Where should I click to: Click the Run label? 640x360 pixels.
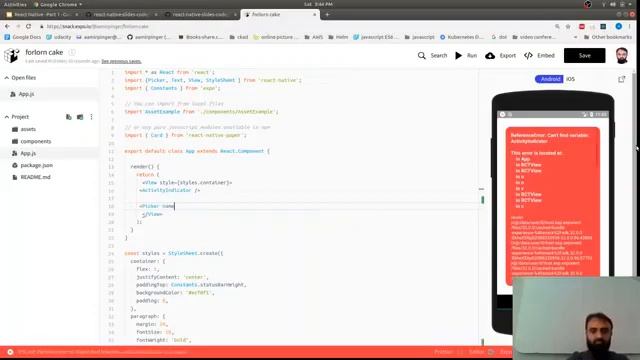tap(472, 56)
